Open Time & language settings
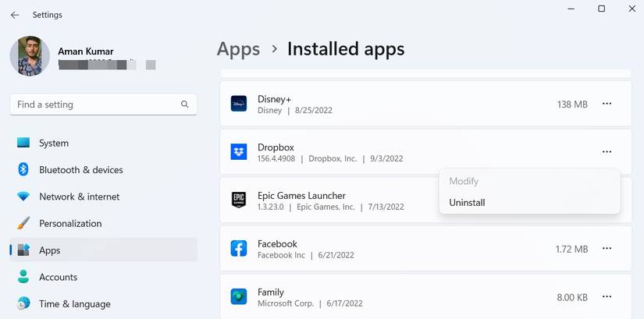 104,304
